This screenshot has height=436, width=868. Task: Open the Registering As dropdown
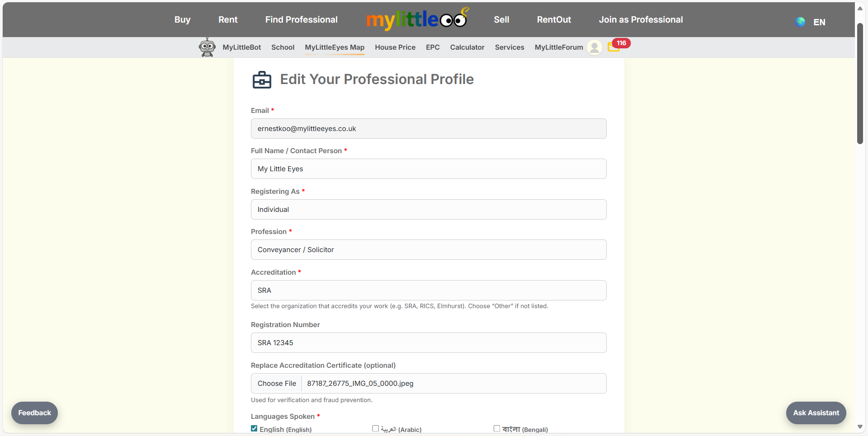point(428,209)
